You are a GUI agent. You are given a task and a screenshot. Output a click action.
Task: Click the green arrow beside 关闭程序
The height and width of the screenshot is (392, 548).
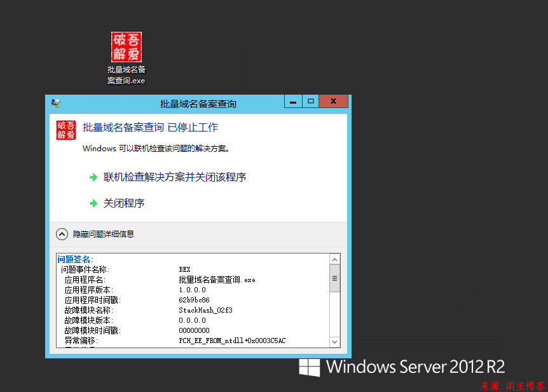pyautogui.click(x=93, y=203)
